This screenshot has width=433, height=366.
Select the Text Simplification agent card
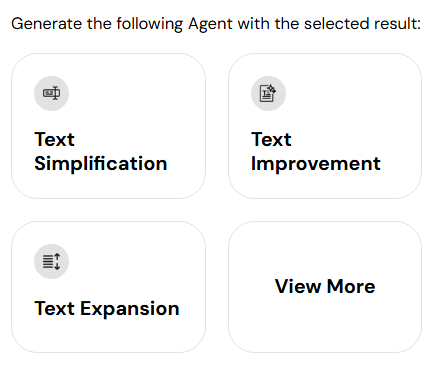[x=108, y=126]
